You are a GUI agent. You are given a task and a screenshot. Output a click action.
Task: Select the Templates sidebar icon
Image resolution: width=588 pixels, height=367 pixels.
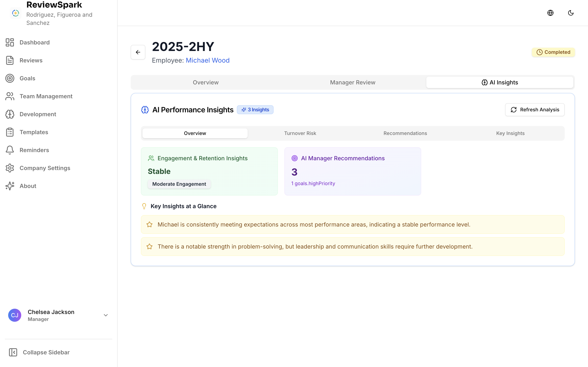10,132
